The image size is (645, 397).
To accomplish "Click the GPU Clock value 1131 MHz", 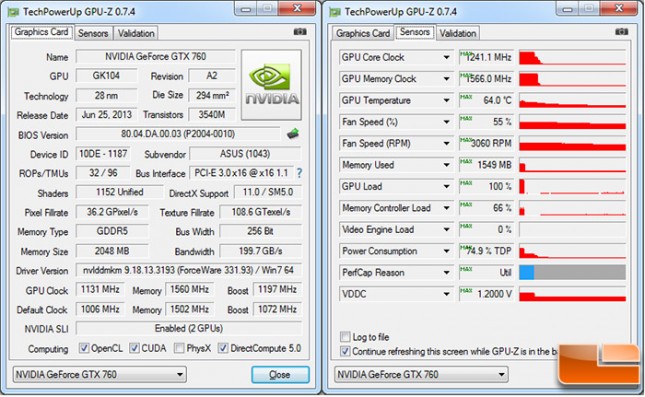I will (x=100, y=290).
